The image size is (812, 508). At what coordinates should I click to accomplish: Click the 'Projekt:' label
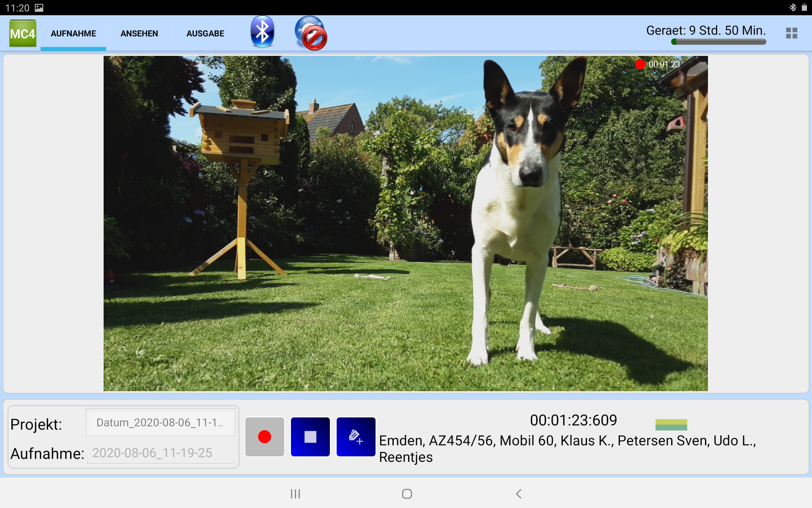point(36,424)
